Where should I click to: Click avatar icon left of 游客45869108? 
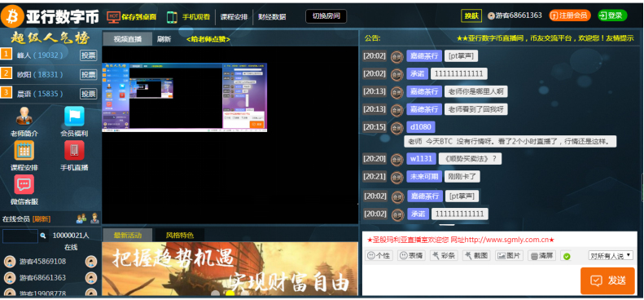pos(10,262)
